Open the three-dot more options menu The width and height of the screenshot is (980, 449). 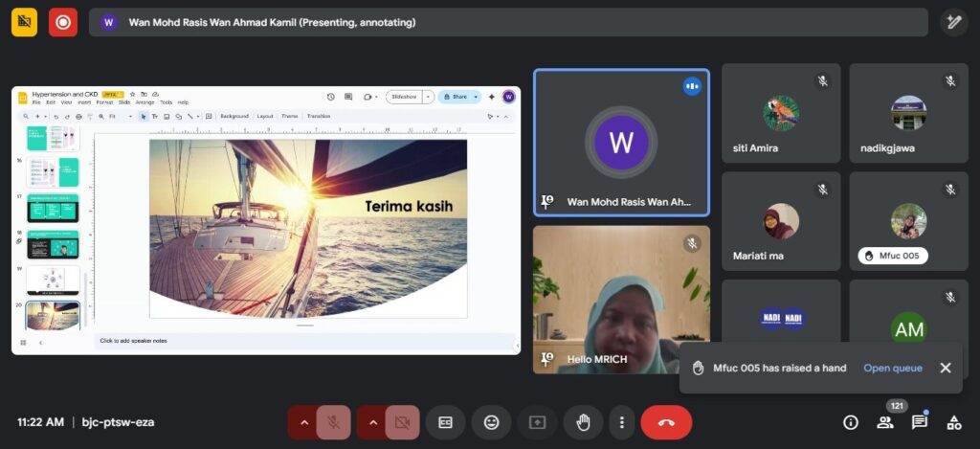pyautogui.click(x=622, y=422)
